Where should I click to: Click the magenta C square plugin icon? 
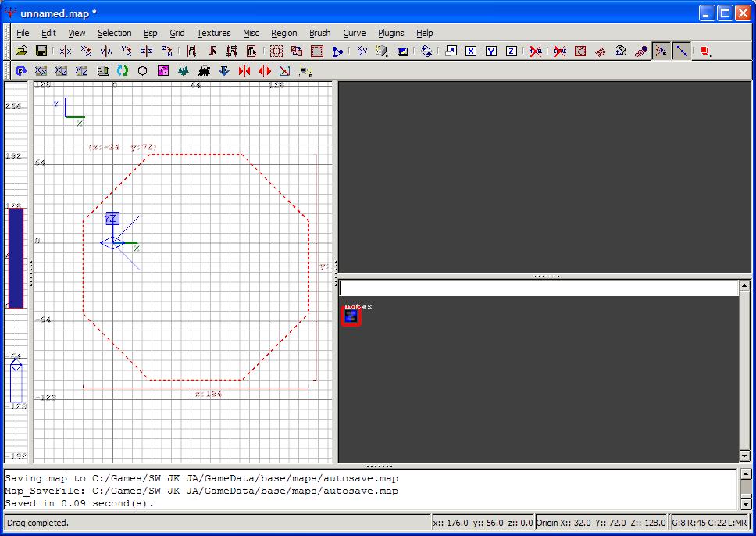tap(163, 71)
